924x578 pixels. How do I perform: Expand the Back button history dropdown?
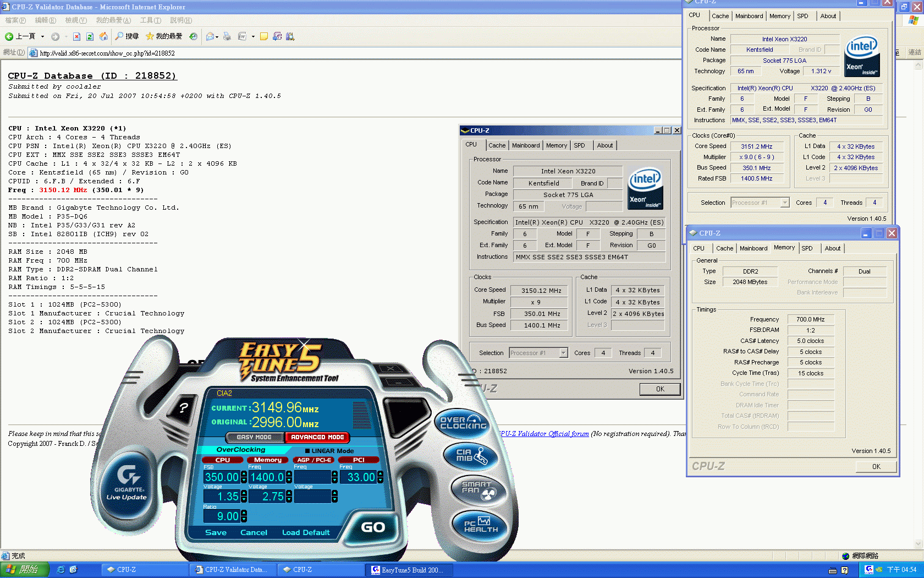[x=42, y=37]
